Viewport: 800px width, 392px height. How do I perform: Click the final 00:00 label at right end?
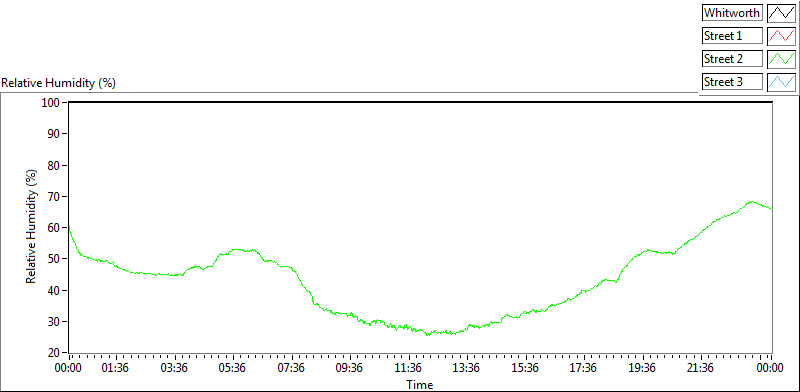tap(769, 368)
